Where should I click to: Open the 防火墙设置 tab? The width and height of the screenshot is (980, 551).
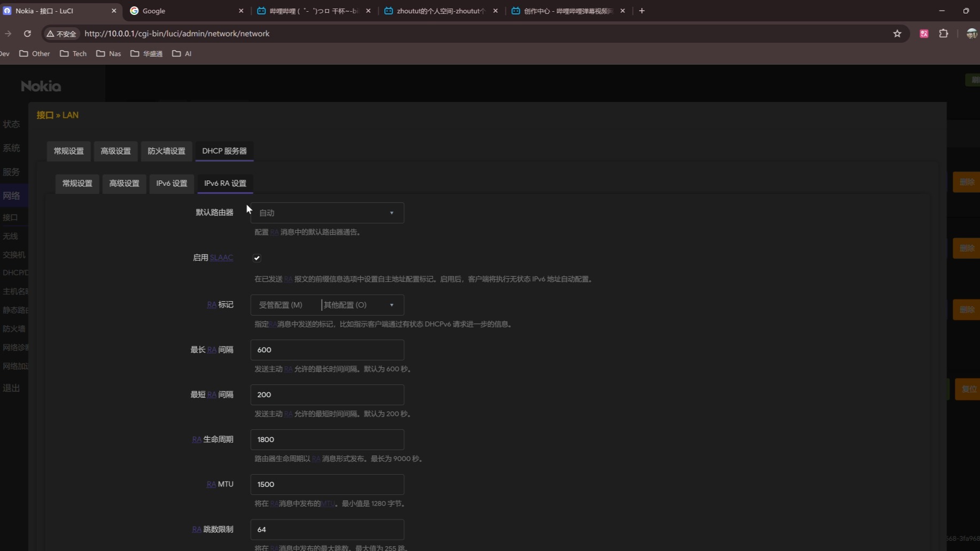(x=166, y=151)
